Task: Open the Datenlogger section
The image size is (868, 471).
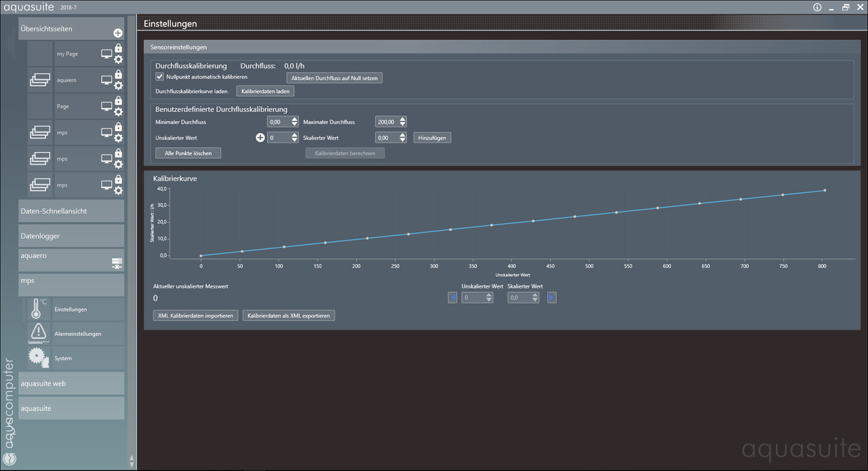Action: pyautogui.click(x=71, y=235)
